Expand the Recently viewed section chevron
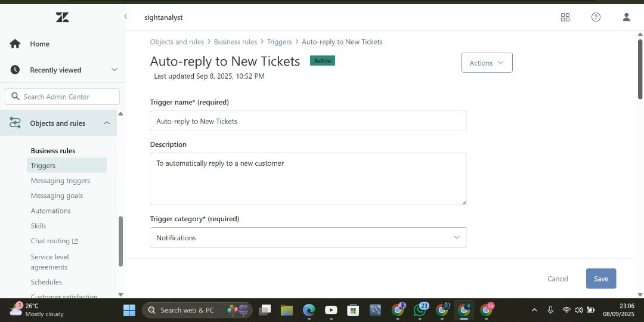 coord(114,70)
